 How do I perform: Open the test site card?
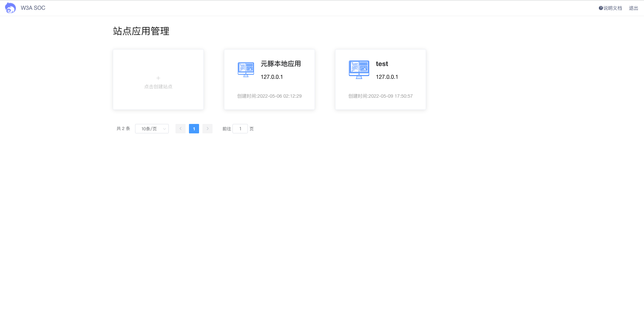(380, 79)
